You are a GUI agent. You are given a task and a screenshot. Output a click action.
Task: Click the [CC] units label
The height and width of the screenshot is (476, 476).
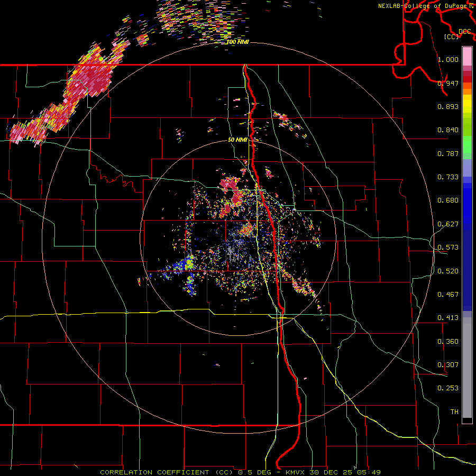tap(451, 36)
